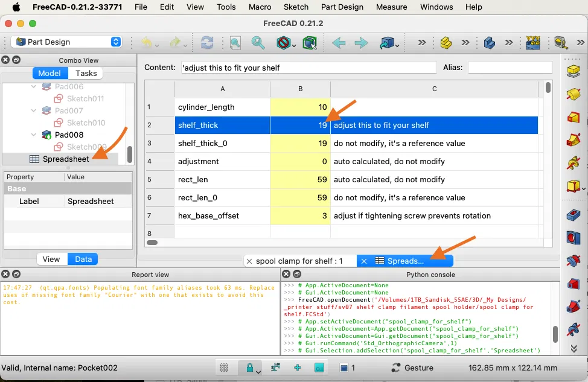This screenshot has height=382, width=588.
Task: Click the Undo toolbar icon
Action: click(146, 43)
